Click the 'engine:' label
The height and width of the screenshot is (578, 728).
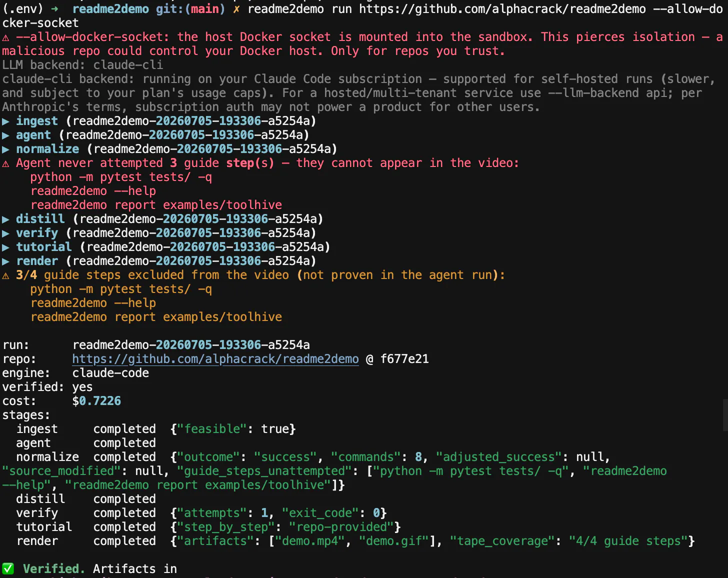[26, 373]
